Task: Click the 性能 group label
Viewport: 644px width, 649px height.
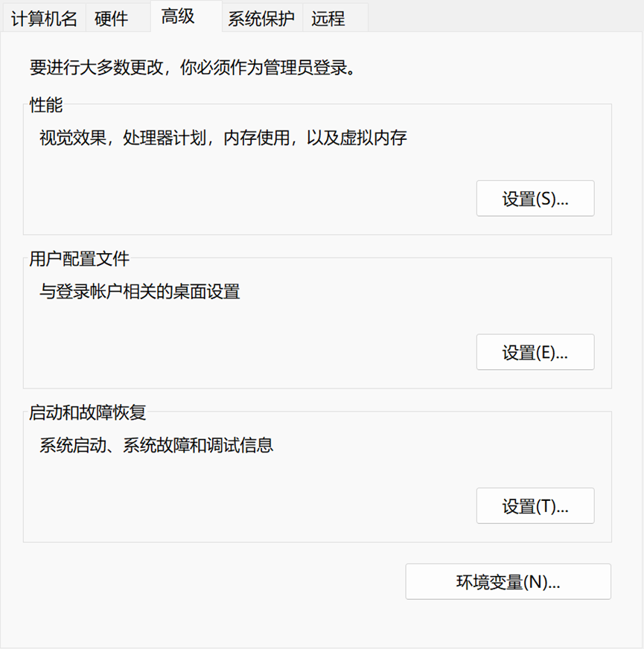Action: [x=46, y=105]
